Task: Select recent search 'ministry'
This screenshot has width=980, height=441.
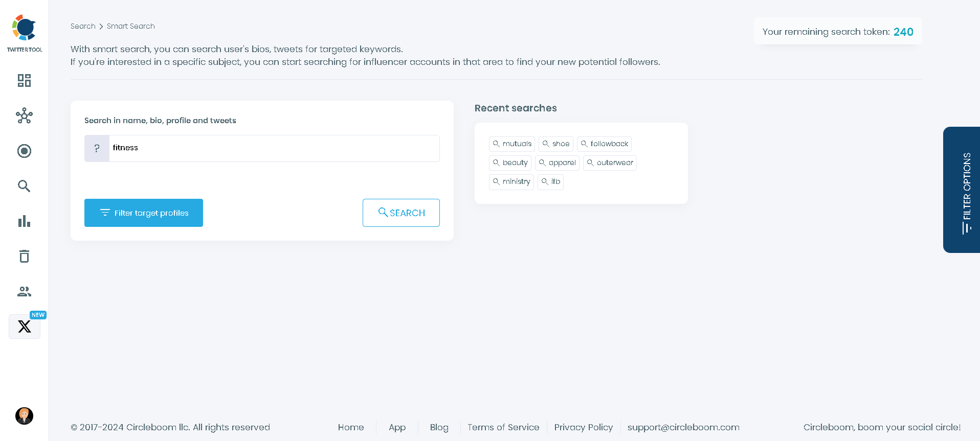Action: 511,182
